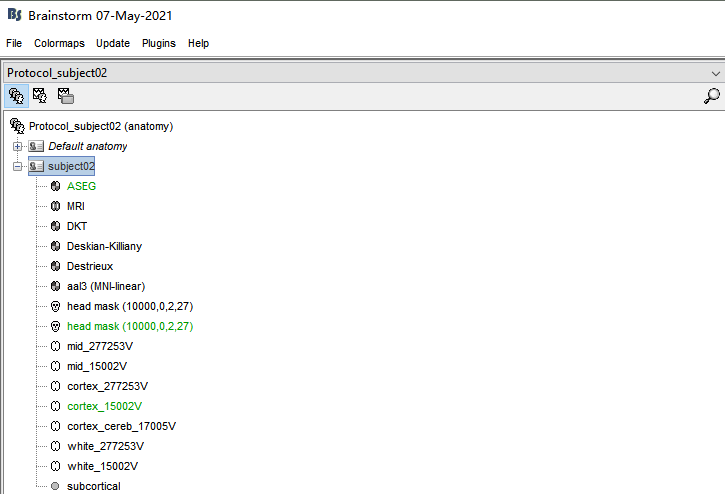Select the mid_277253V label

(100, 346)
